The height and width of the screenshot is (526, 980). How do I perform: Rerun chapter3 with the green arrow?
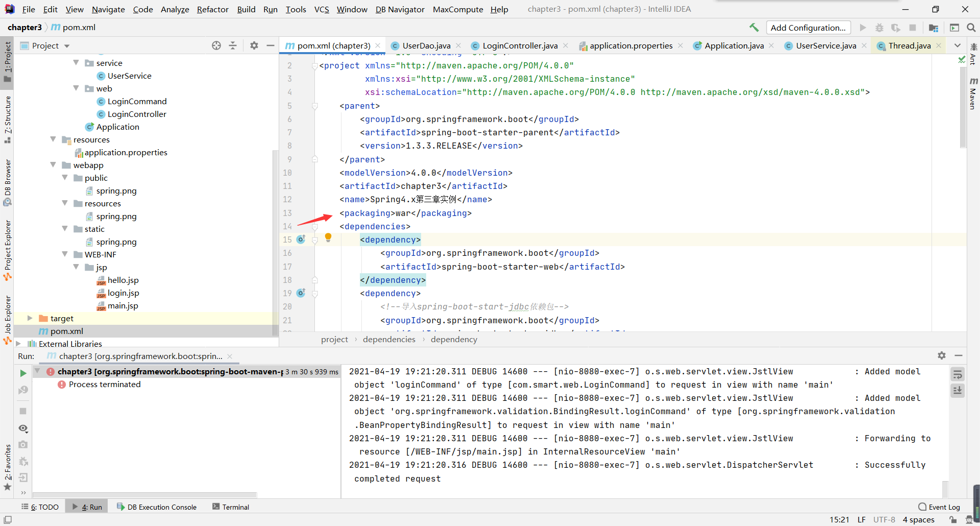point(23,373)
